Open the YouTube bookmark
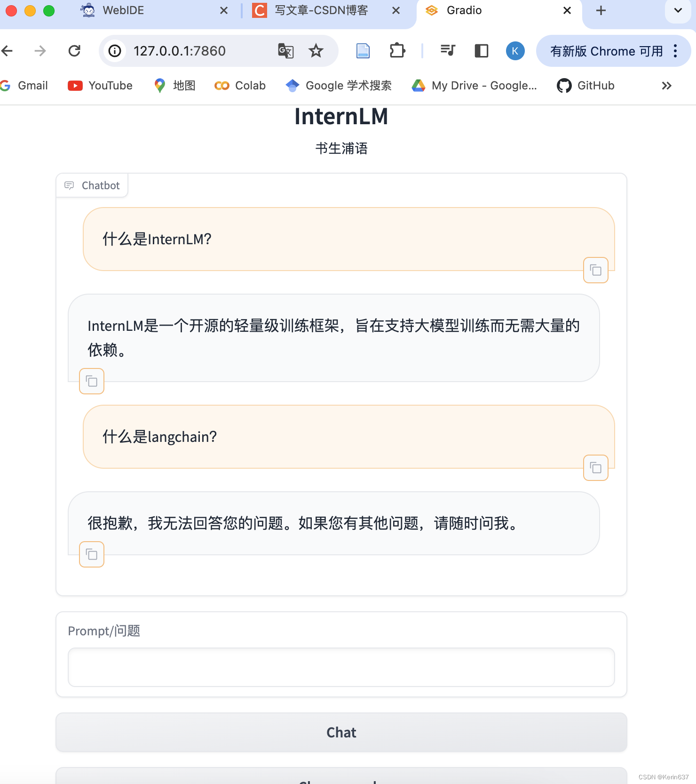The image size is (696, 784). (x=100, y=86)
